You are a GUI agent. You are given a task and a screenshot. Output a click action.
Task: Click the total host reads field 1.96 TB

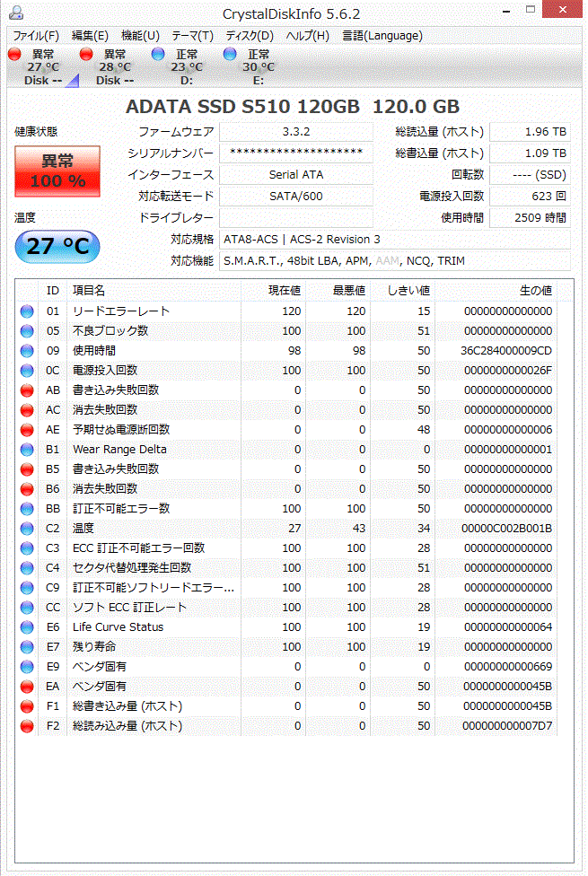(x=530, y=132)
